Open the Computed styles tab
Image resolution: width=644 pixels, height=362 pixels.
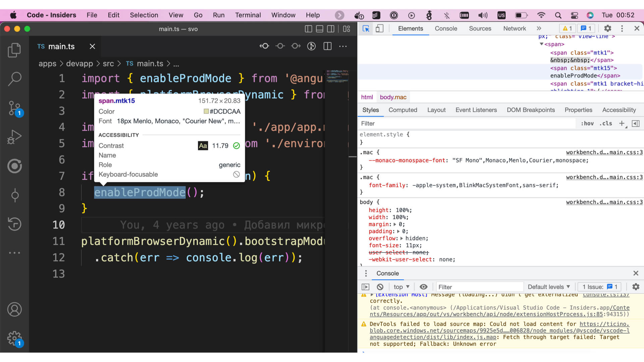(x=403, y=110)
